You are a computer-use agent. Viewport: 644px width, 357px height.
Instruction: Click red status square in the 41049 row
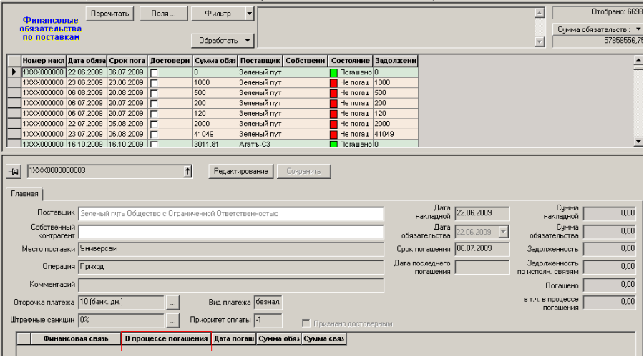333,135
